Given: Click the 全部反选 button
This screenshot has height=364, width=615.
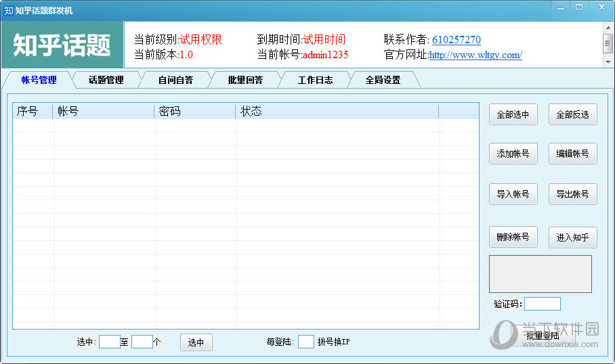Looking at the screenshot, I should pos(572,114).
